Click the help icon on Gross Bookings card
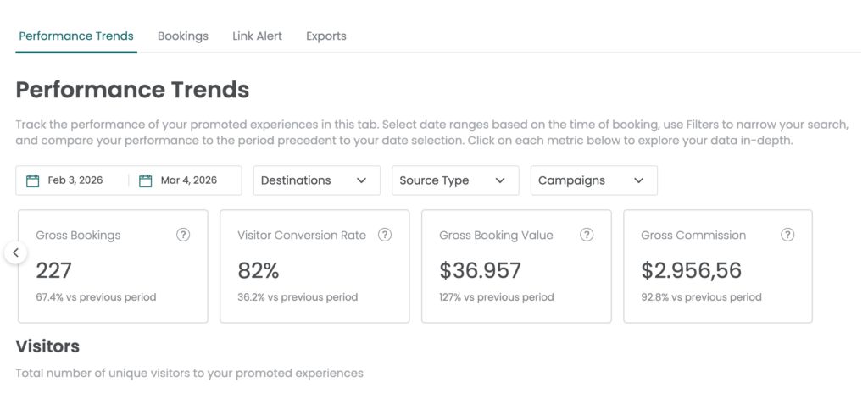This screenshot has height=399, width=868. [x=183, y=235]
